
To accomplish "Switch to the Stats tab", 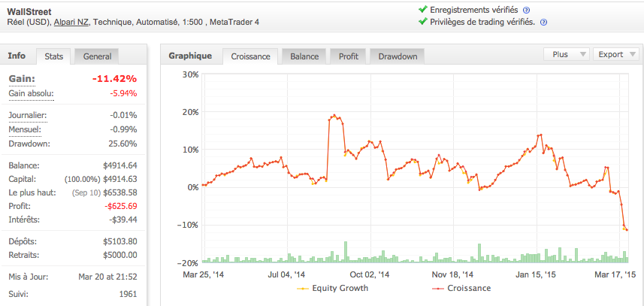I will tap(54, 56).
